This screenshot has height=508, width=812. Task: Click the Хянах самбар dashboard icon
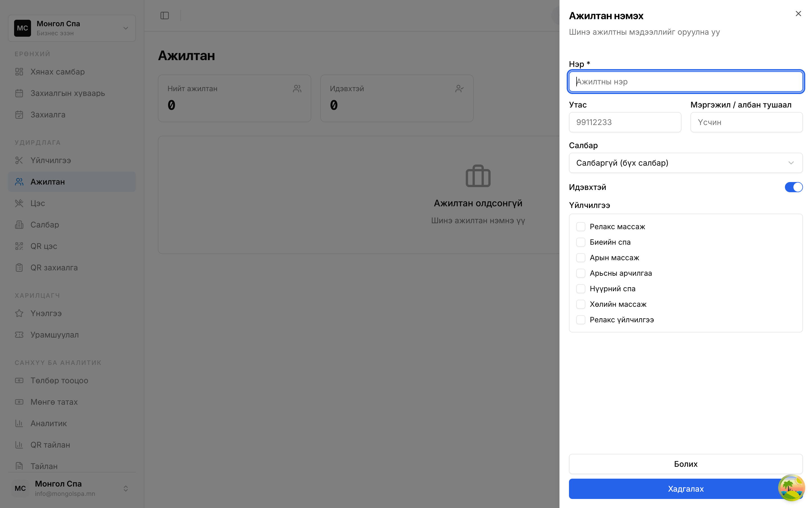coord(19,72)
